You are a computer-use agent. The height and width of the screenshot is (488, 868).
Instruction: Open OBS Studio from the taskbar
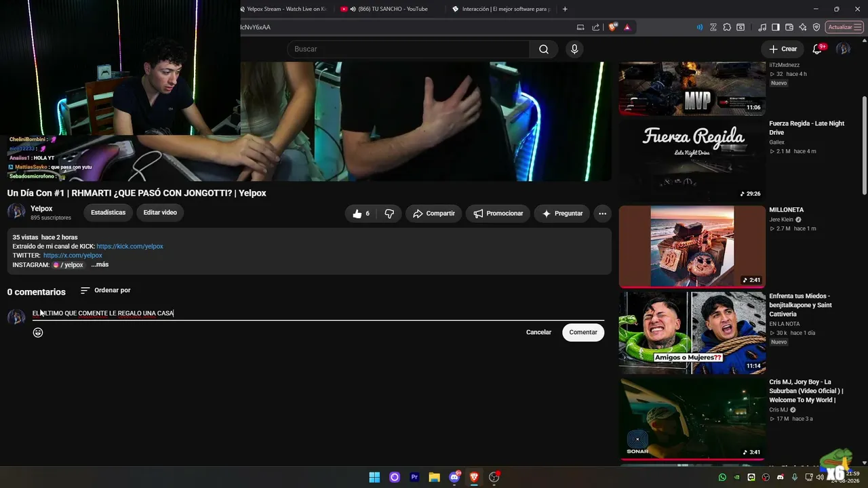pyautogui.click(x=494, y=477)
